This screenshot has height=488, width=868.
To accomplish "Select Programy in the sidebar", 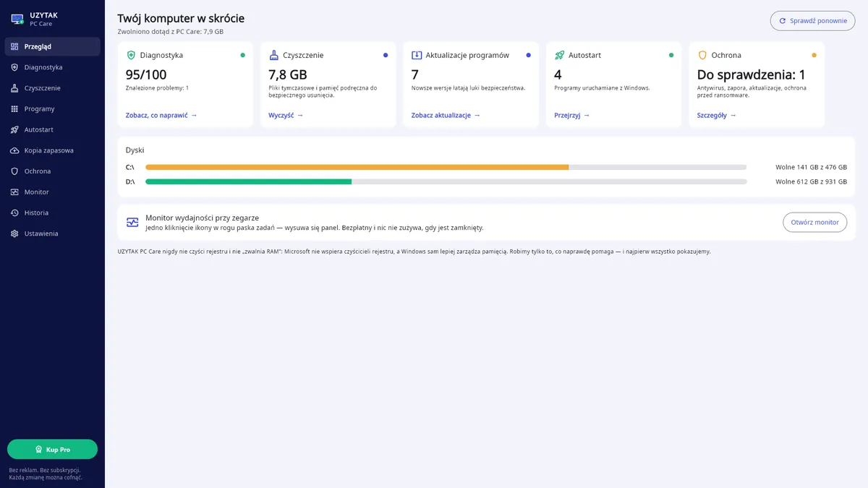I will [52, 109].
